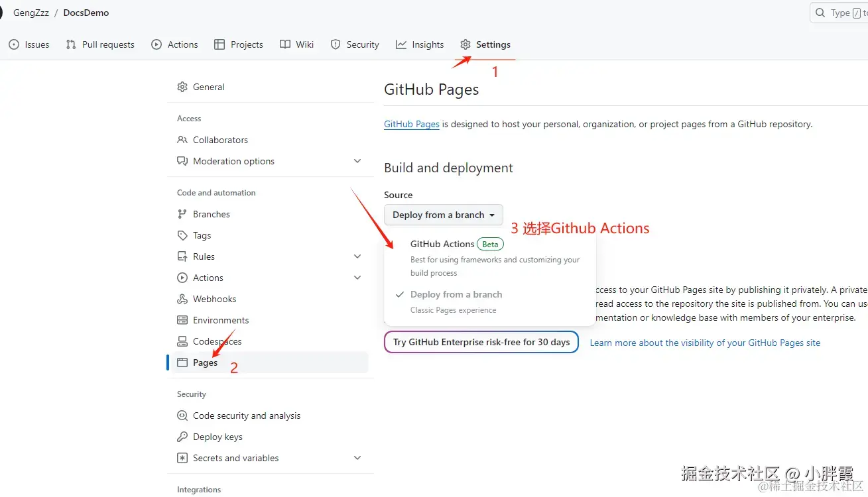Viewport: 868px width, 497px height.
Task: Click the Collaborators people icon
Action: coord(182,140)
